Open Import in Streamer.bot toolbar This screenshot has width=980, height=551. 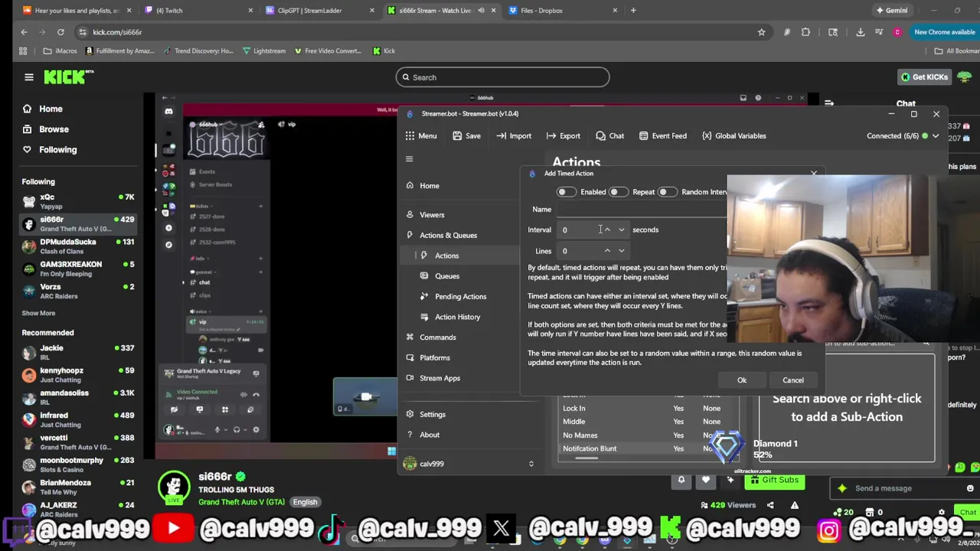pyautogui.click(x=513, y=136)
